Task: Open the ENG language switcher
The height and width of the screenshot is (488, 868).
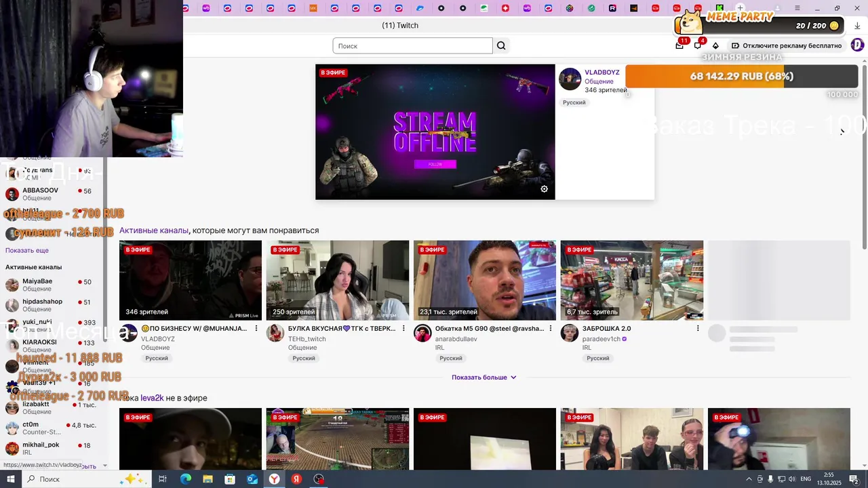Action: point(806,479)
